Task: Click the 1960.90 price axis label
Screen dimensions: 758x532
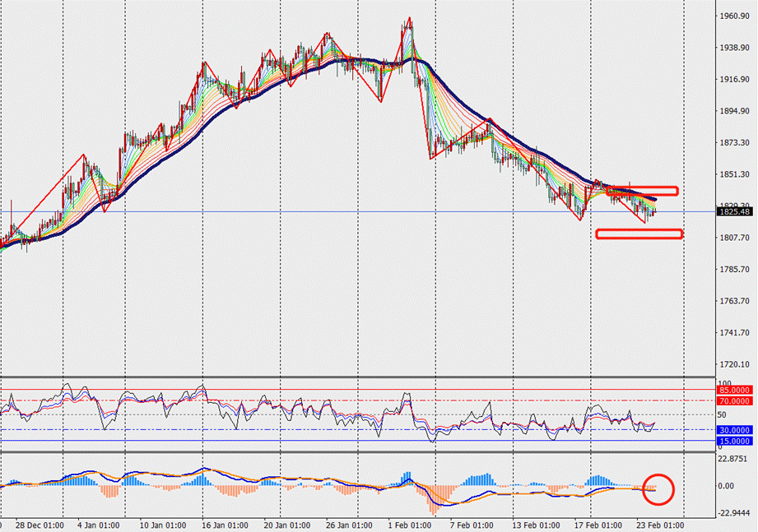Action: pos(734,16)
